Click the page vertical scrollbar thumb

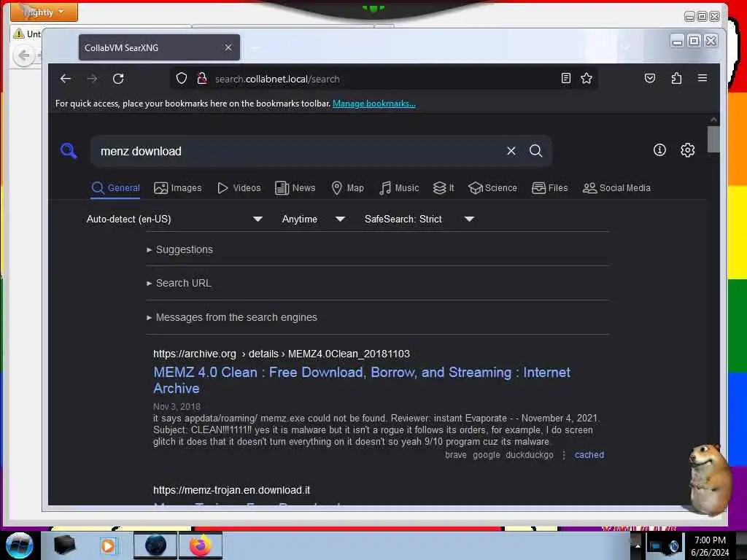coord(713,139)
